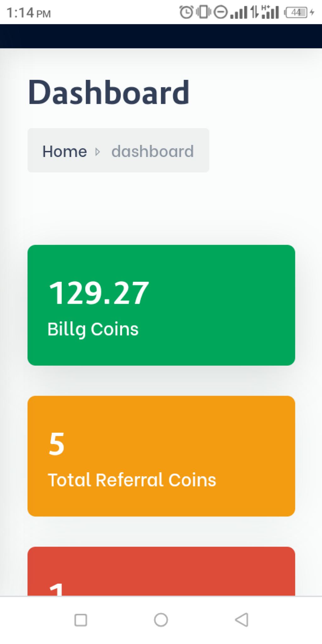Open recent apps square icon
The image size is (322, 644).
[x=80, y=620]
